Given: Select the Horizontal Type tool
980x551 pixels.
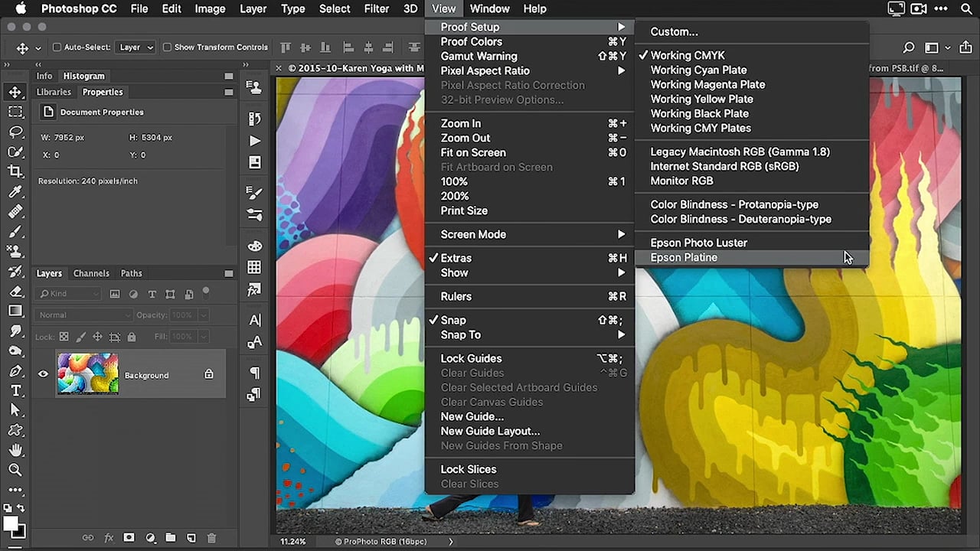Looking at the screenshot, I should (15, 390).
